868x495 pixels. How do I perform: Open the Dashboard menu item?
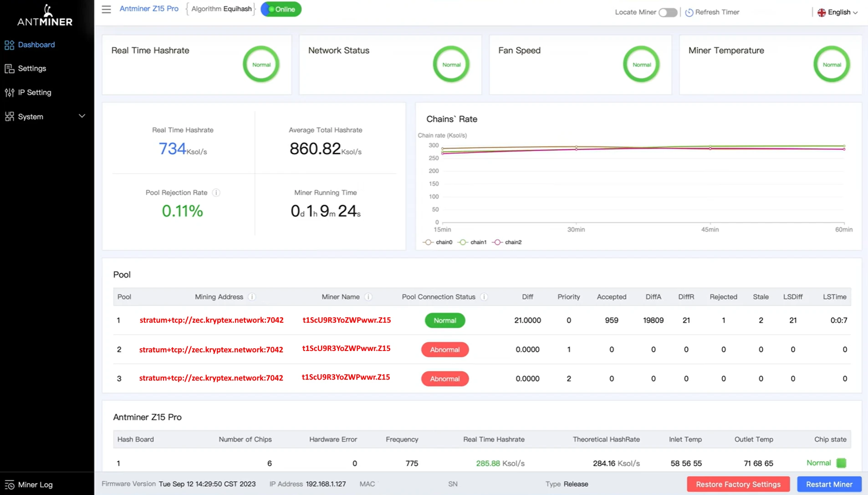point(36,45)
